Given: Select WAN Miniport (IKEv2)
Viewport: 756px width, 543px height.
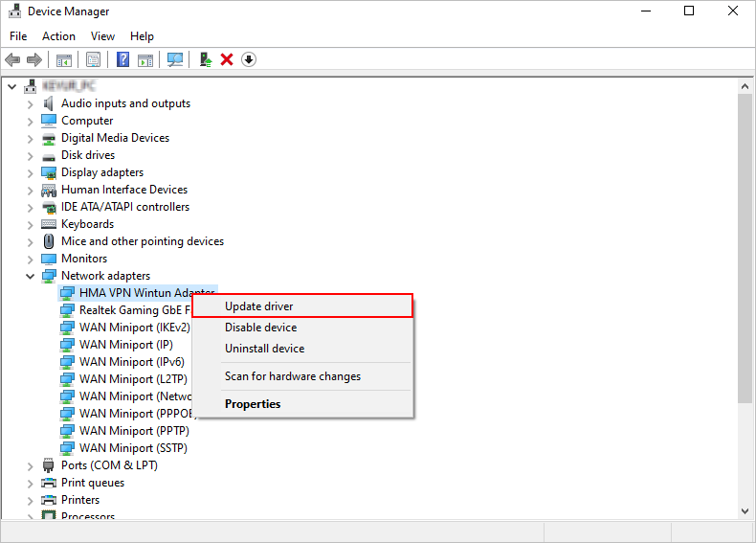Looking at the screenshot, I should (135, 328).
